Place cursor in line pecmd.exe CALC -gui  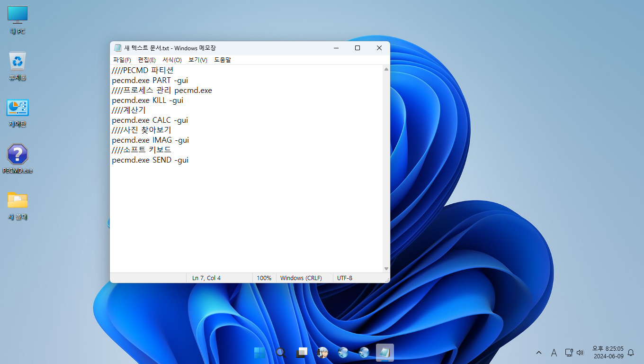point(150,120)
